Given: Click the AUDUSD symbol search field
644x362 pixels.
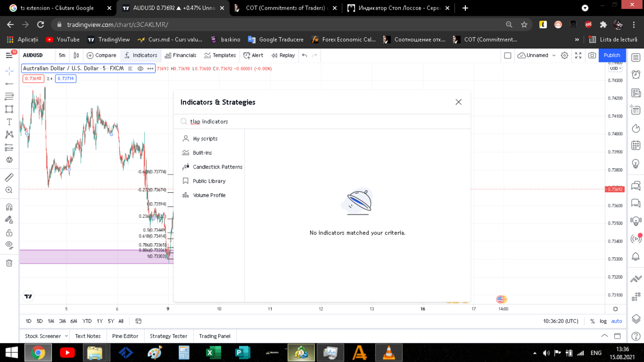Looking at the screenshot, I should pos(36,55).
